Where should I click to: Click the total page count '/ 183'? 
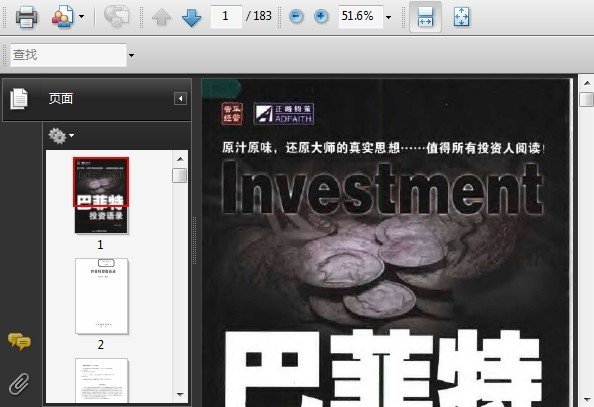[259, 16]
